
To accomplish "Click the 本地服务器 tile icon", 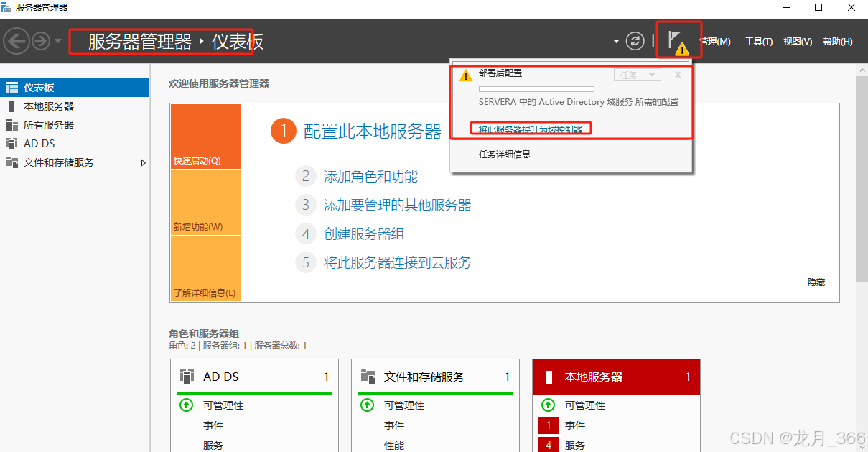I will pos(549,377).
